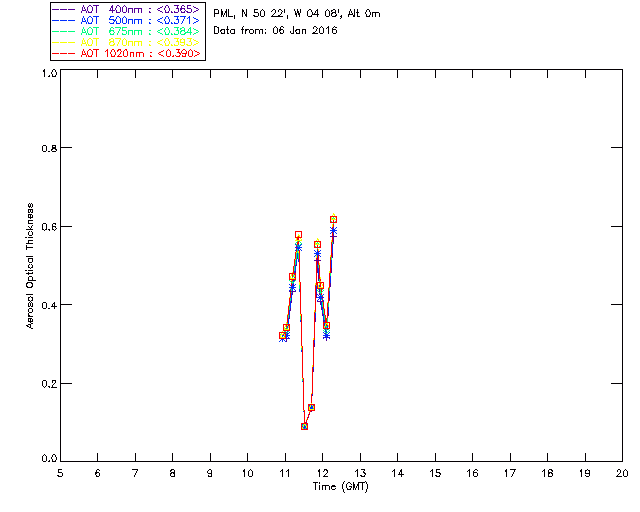Image resolution: width=640 pixels, height=512 pixels.
Task: Click the purple dashed line sample in legend
Action: pos(64,9)
